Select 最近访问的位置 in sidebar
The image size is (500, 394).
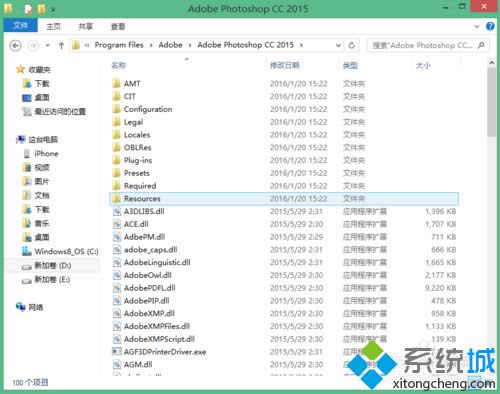pyautogui.click(x=60, y=111)
